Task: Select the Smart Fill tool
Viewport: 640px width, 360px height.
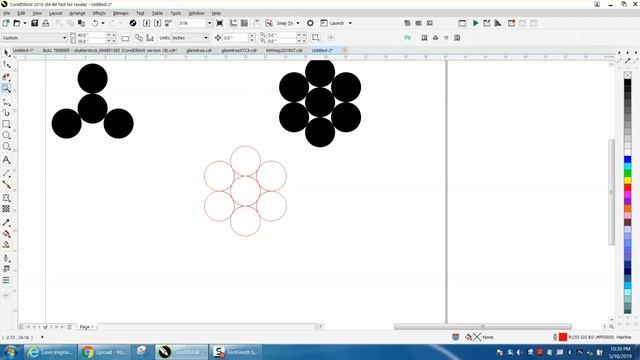Action: point(6,244)
